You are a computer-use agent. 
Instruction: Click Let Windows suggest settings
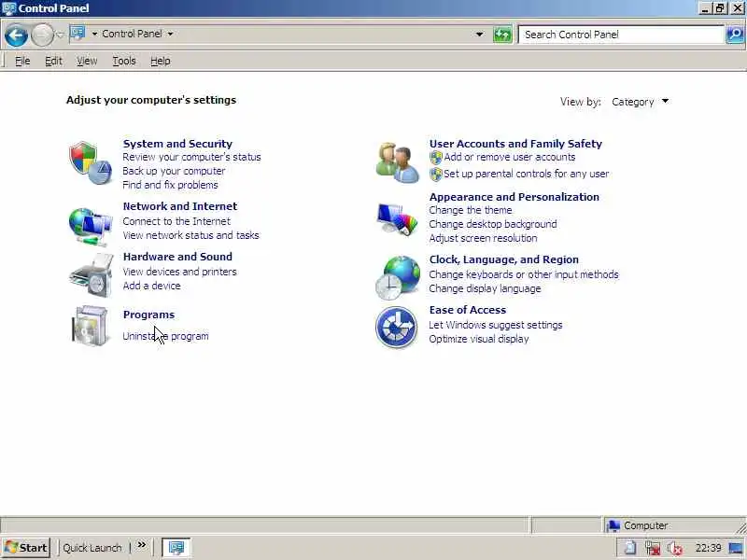pos(496,325)
